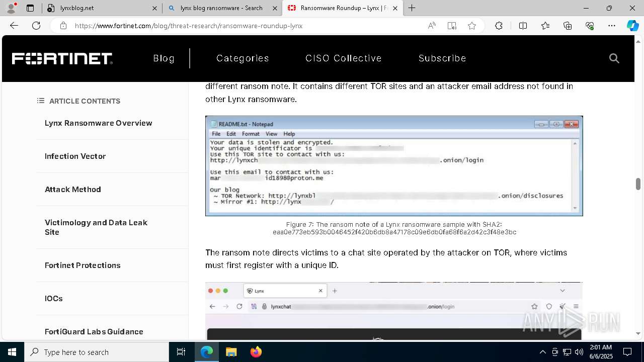Click the Fortinet site search magnifier
This screenshot has width=644, height=362.
point(614,58)
